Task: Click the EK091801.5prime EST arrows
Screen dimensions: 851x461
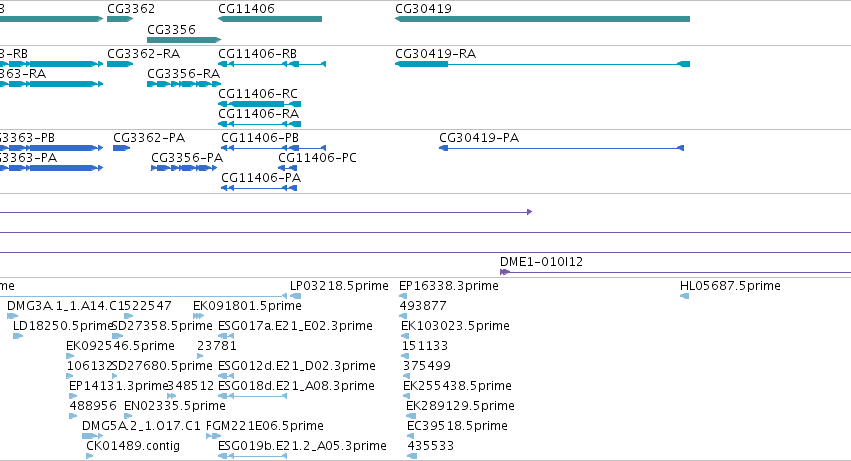Action: pos(198,316)
